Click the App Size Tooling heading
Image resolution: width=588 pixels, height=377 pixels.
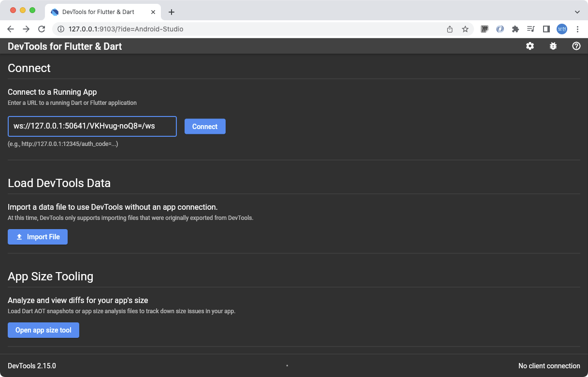[50, 276]
